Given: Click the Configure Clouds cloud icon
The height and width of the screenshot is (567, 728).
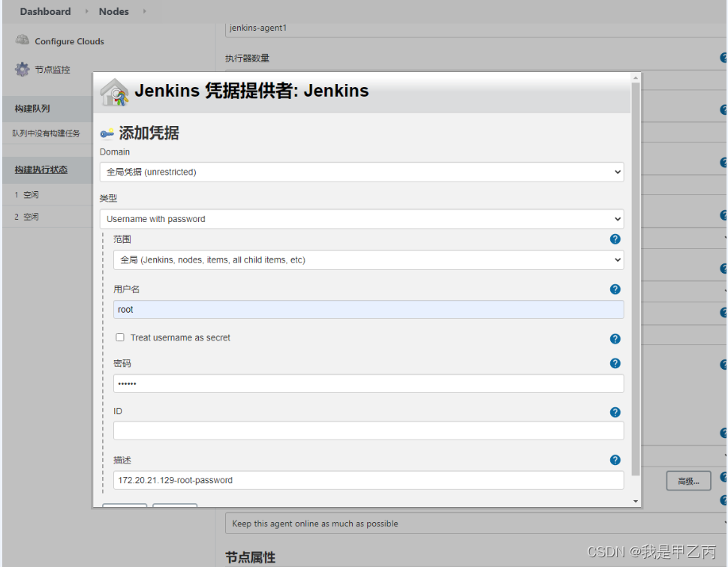Looking at the screenshot, I should pos(22,40).
